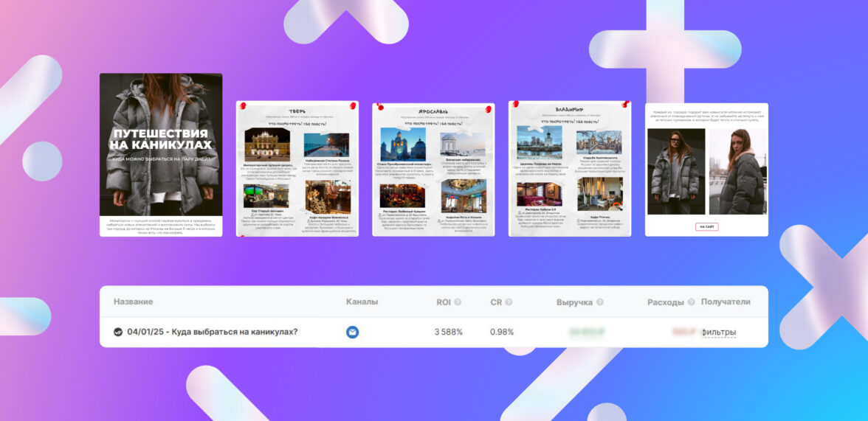868x421 pixels.
Task: Click the Каналы column header
Action: [362, 302]
